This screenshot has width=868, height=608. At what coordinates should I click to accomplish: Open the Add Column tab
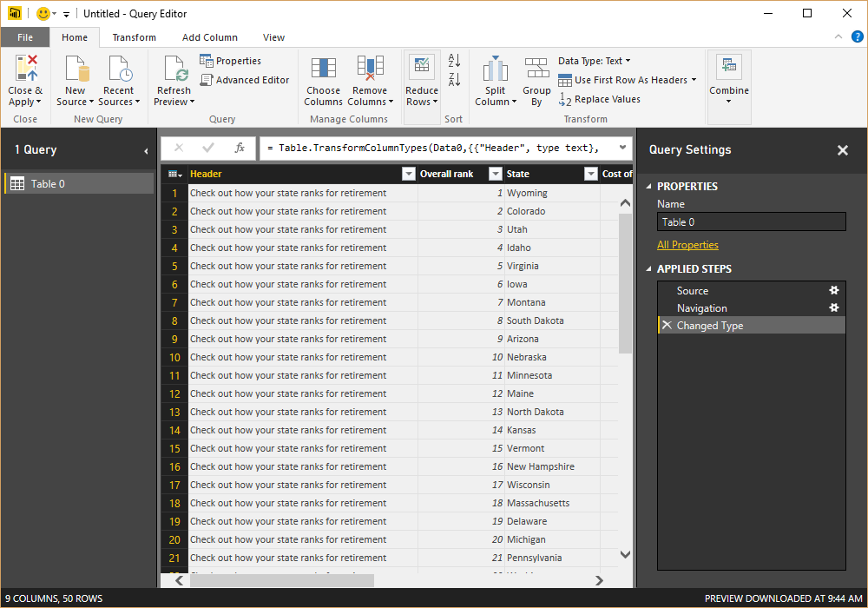point(209,37)
